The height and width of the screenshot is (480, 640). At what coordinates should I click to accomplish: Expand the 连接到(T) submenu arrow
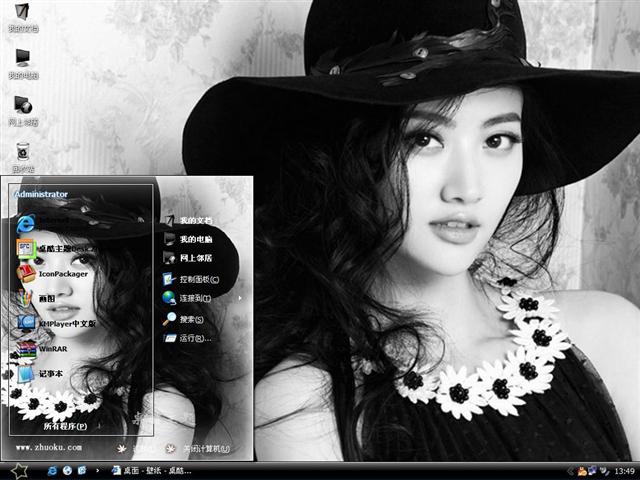(x=240, y=298)
